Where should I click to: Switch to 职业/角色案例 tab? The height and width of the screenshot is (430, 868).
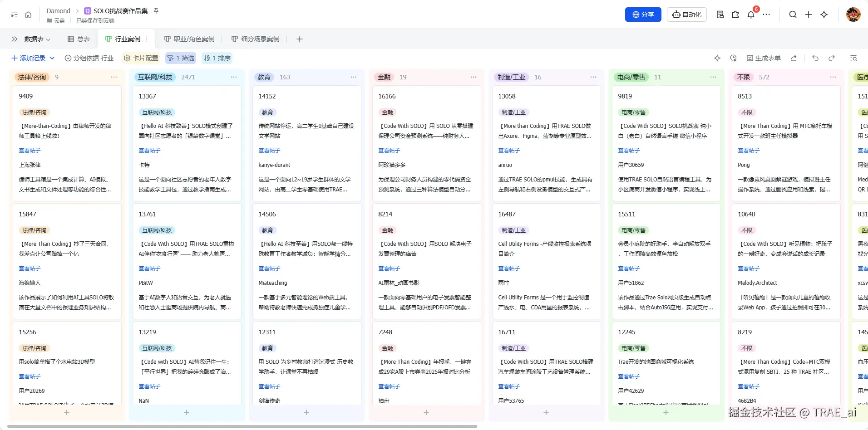189,39
